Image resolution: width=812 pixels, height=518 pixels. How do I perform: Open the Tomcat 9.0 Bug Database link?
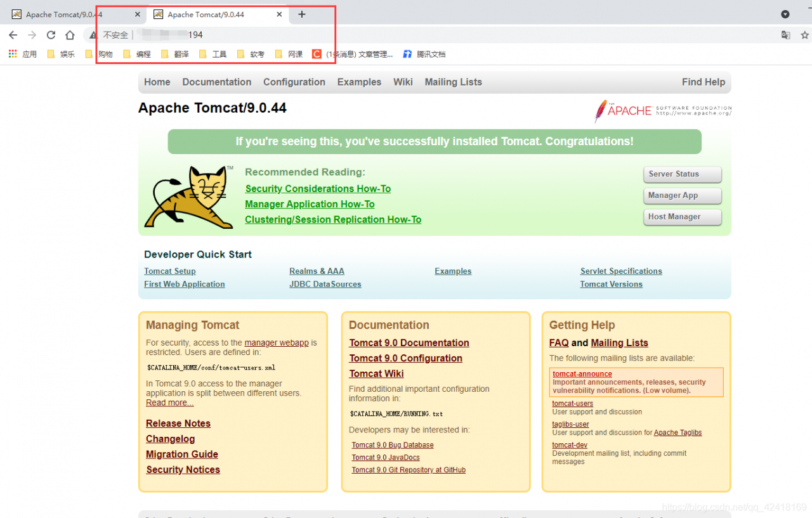393,445
